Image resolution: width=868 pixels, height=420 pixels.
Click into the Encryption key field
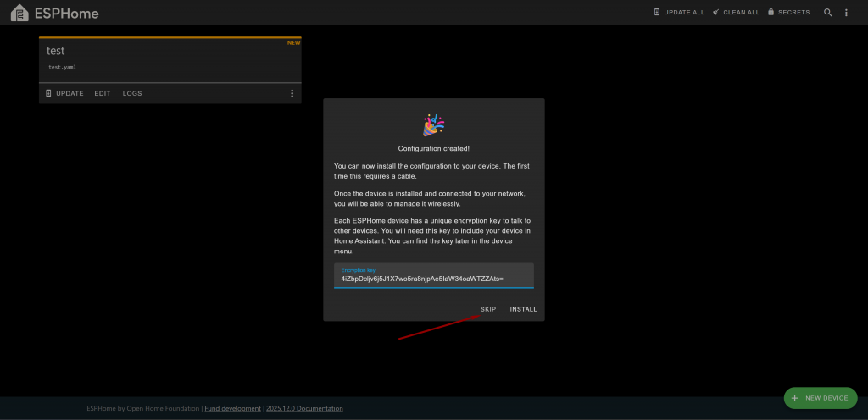[433, 278]
